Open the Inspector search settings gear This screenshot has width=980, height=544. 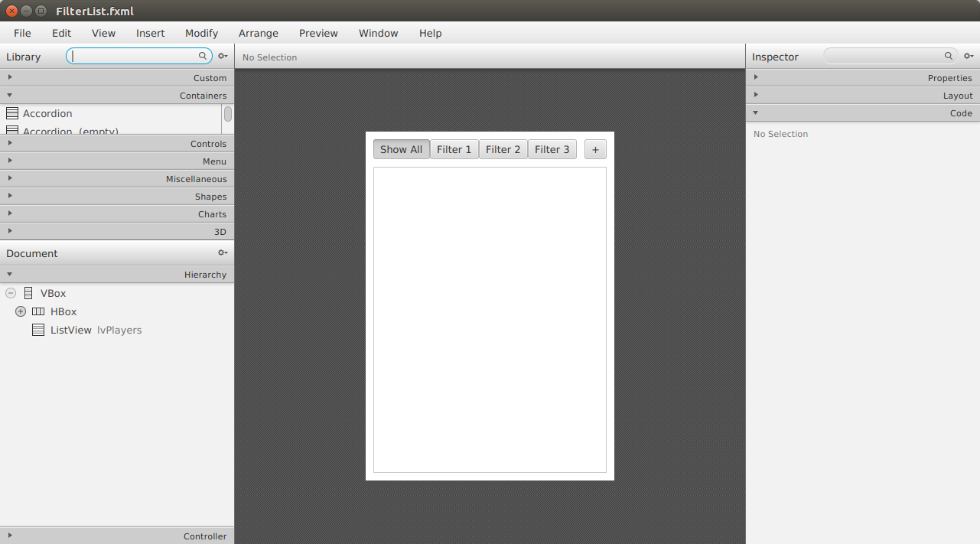969,55
